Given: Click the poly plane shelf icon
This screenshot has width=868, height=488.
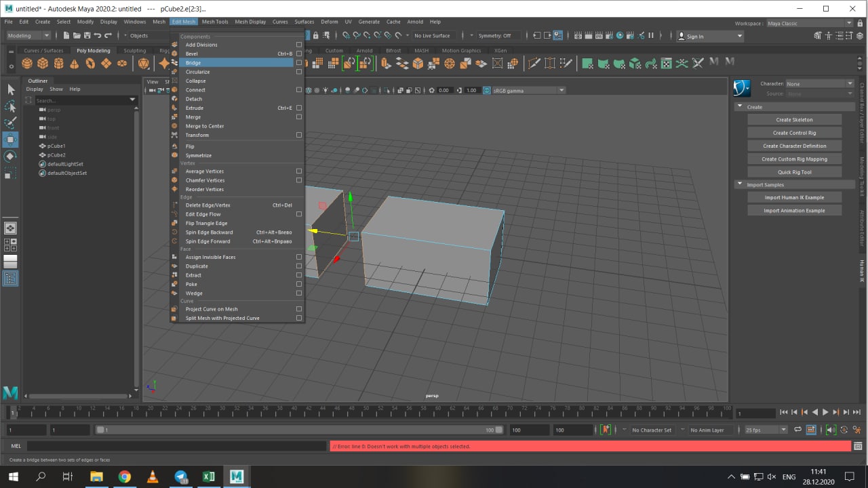Looking at the screenshot, I should (106, 63).
